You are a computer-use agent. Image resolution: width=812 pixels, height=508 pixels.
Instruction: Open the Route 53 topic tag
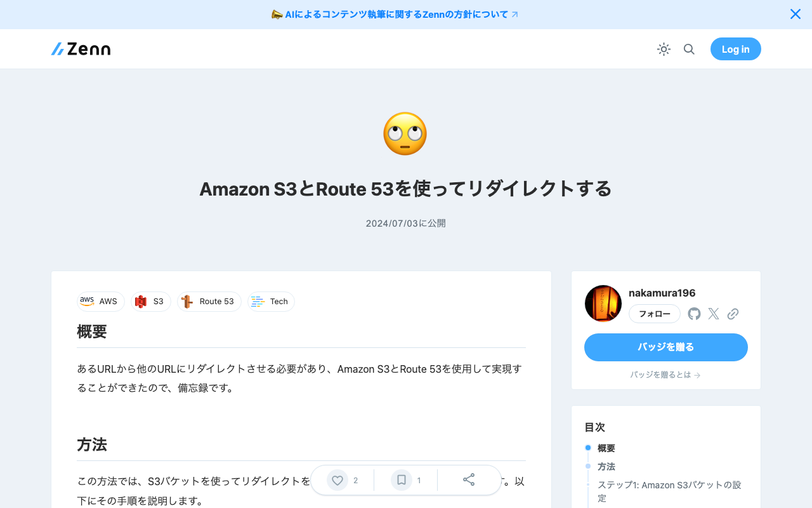pos(209,301)
